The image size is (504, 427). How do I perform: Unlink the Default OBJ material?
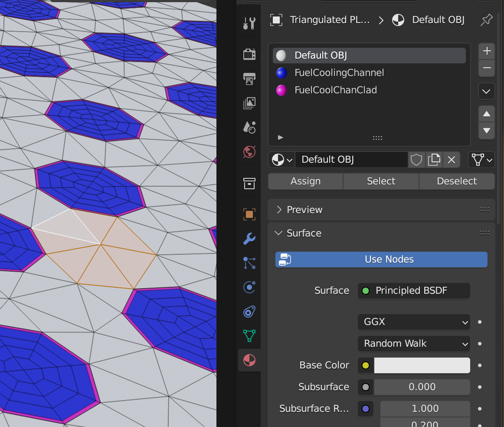click(451, 160)
